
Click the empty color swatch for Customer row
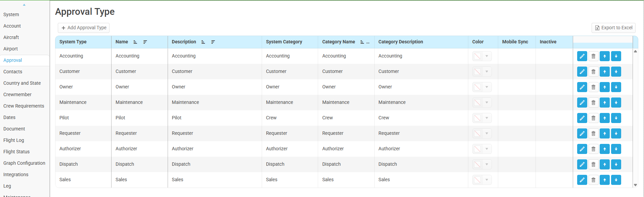click(x=477, y=72)
